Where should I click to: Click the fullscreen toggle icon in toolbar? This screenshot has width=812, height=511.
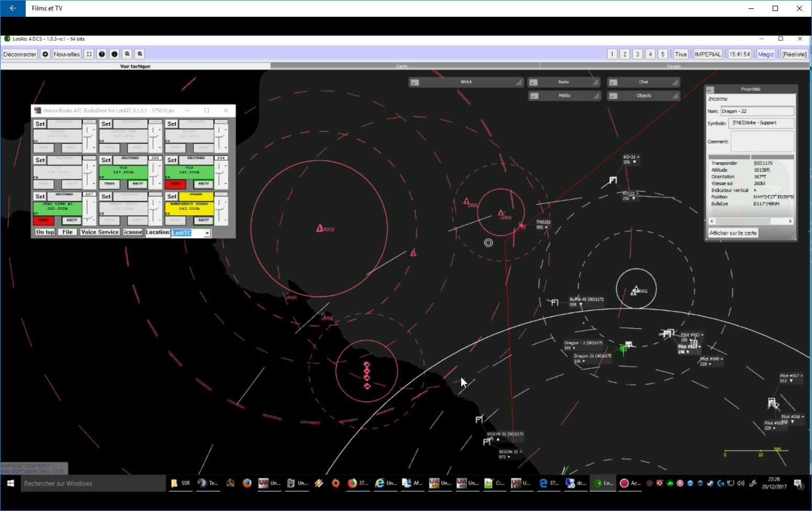[89, 54]
